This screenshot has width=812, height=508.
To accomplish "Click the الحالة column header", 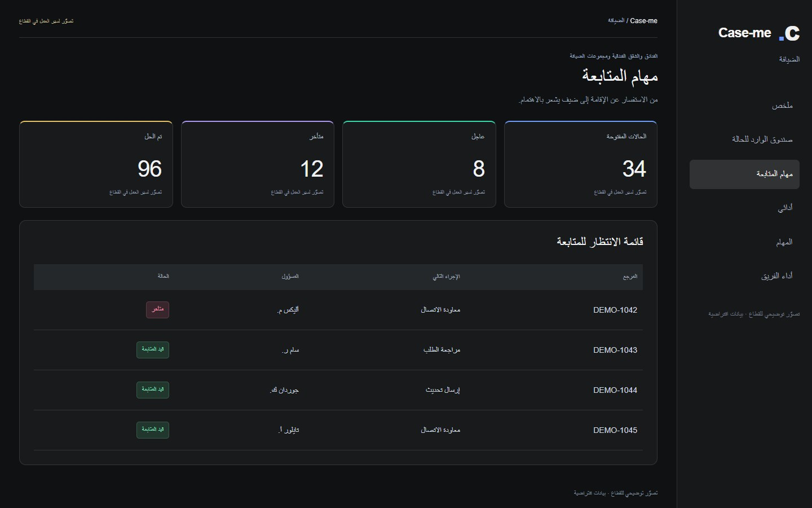I will click(x=163, y=277).
